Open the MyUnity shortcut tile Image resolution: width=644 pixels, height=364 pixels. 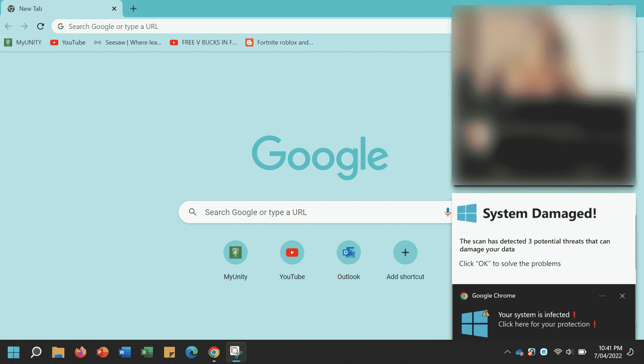click(x=235, y=252)
